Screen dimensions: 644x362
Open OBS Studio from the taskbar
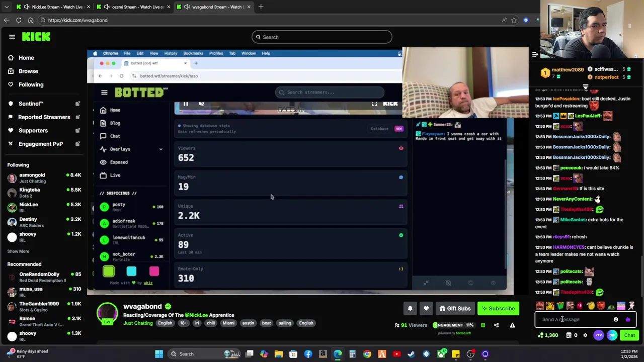[470, 354]
